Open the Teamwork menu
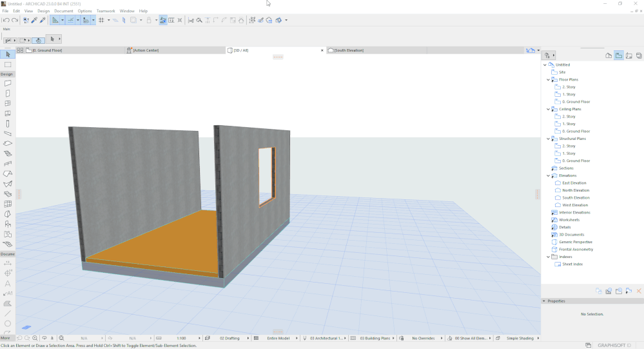Screen dimensions: 644x349 105,11
